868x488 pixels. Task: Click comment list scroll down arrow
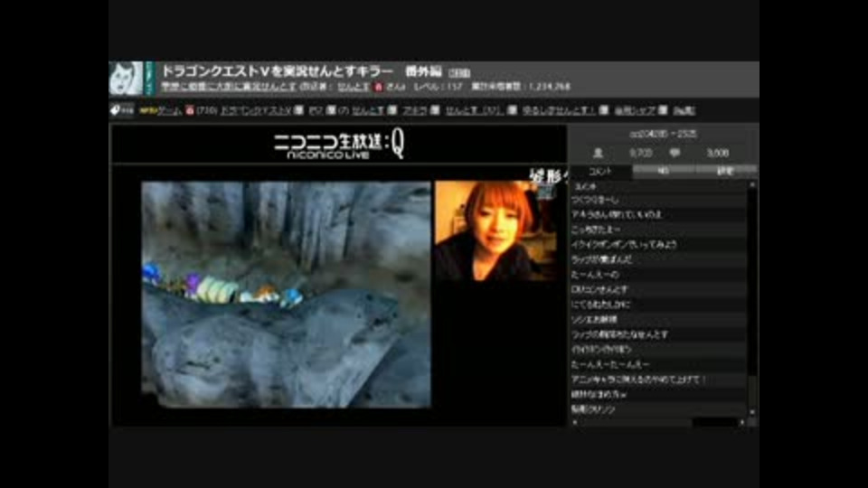tap(751, 412)
